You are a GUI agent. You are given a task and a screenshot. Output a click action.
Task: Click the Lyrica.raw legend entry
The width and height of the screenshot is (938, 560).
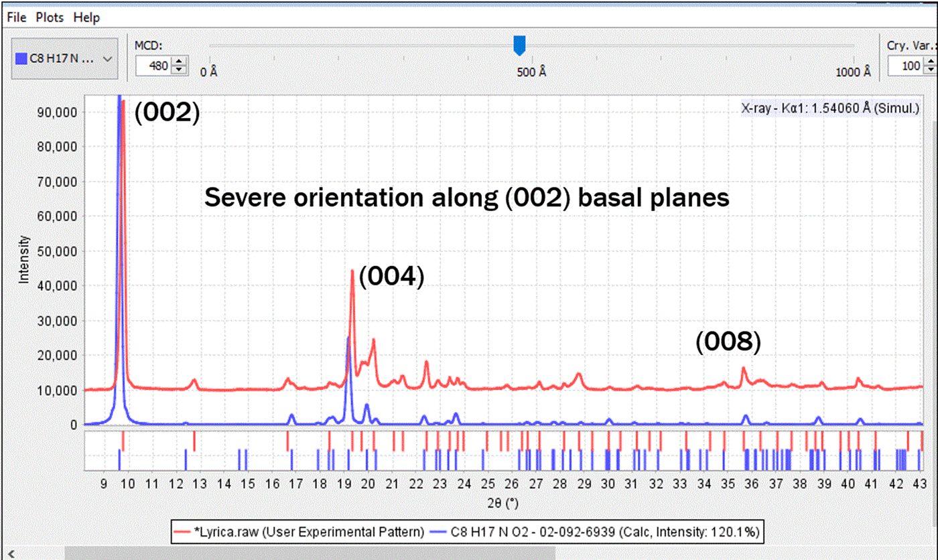click(301, 533)
